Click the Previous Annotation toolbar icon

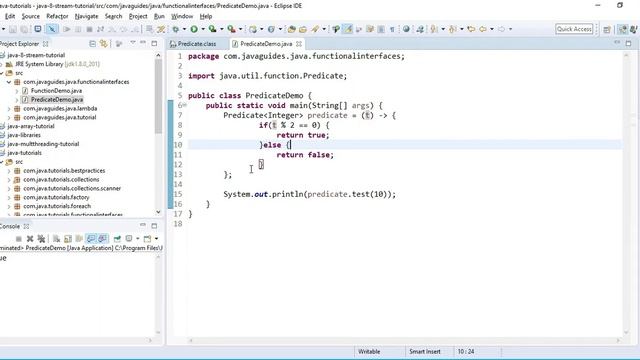coord(453,29)
